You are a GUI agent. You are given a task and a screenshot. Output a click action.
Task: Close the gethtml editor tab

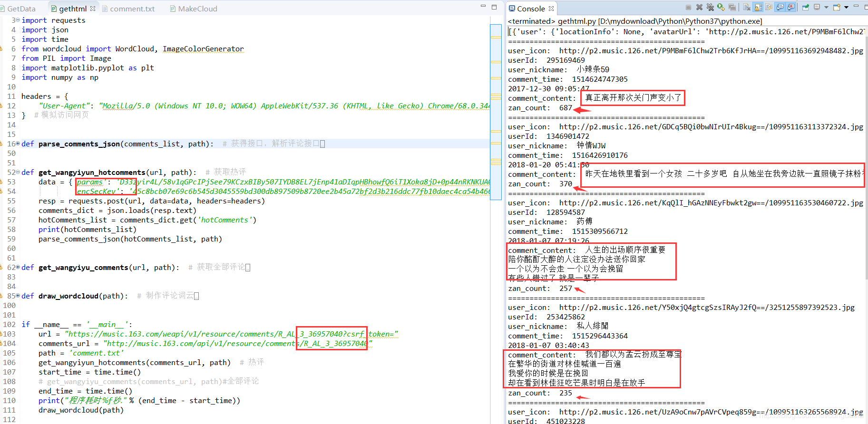point(92,9)
